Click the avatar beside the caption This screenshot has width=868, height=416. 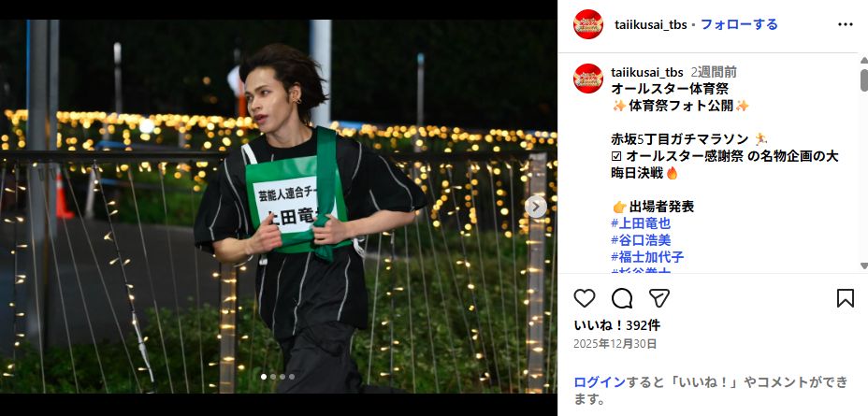coord(588,78)
